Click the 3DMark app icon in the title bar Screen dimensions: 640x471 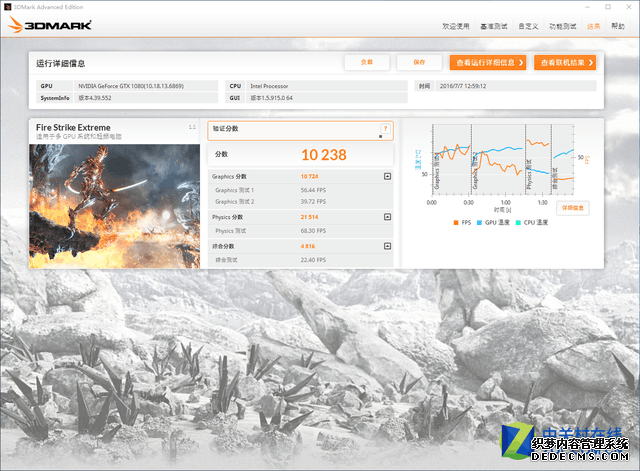(x=7, y=7)
